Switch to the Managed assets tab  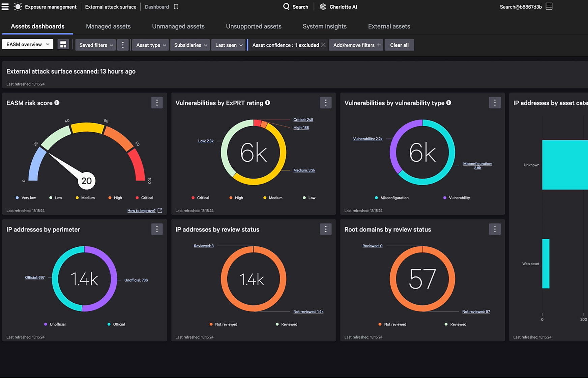click(108, 26)
